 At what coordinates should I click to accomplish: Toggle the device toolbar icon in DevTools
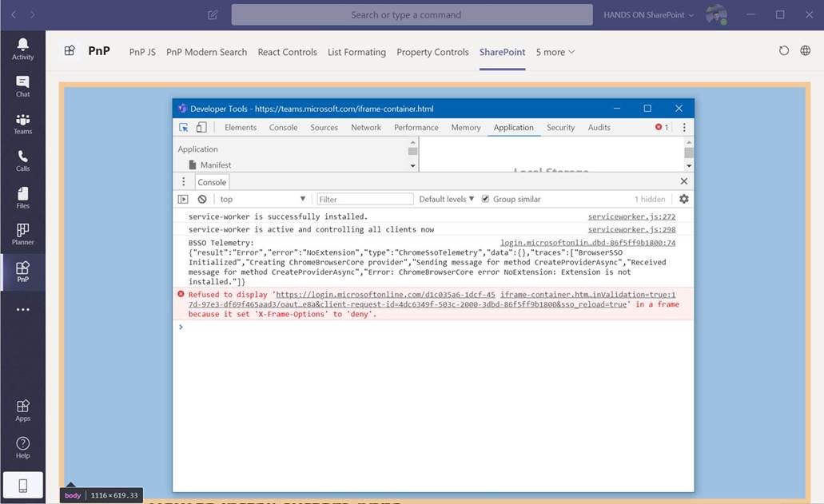pos(201,128)
